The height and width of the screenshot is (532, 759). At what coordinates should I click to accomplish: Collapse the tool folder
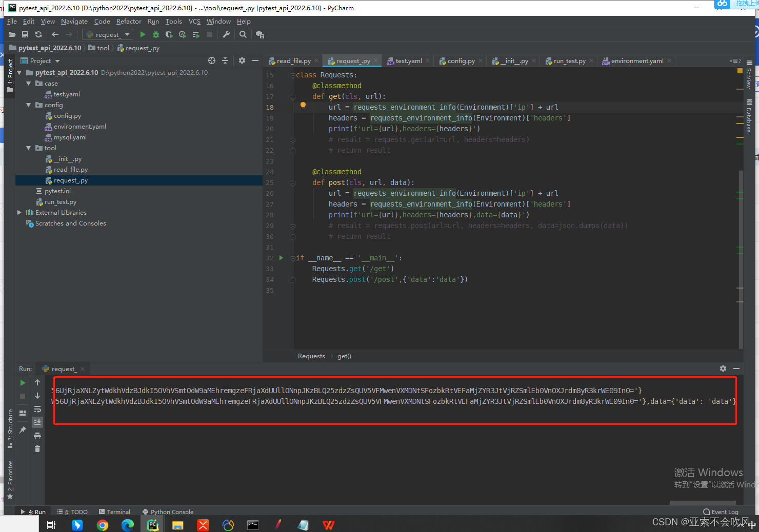point(29,148)
